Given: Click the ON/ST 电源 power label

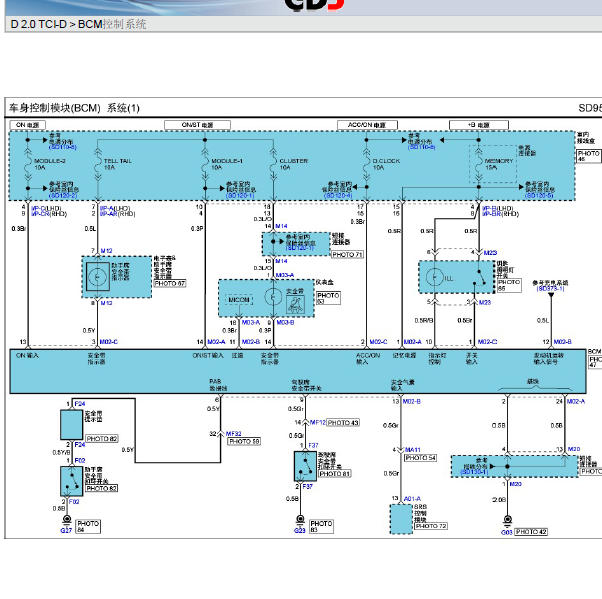Looking at the screenshot, I should 197,125.
